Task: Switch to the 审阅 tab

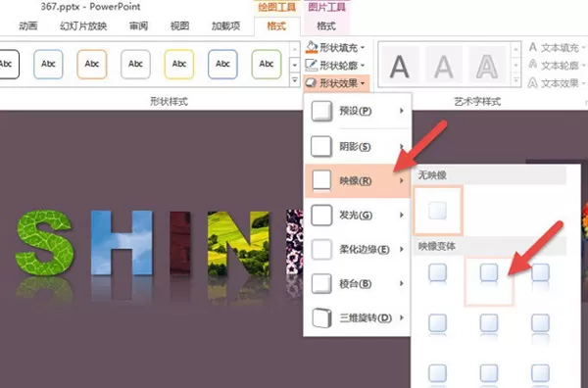Action: (138, 25)
